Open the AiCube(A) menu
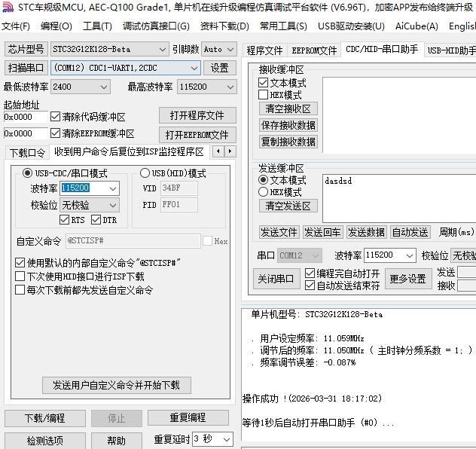The image size is (476, 449). [x=416, y=26]
